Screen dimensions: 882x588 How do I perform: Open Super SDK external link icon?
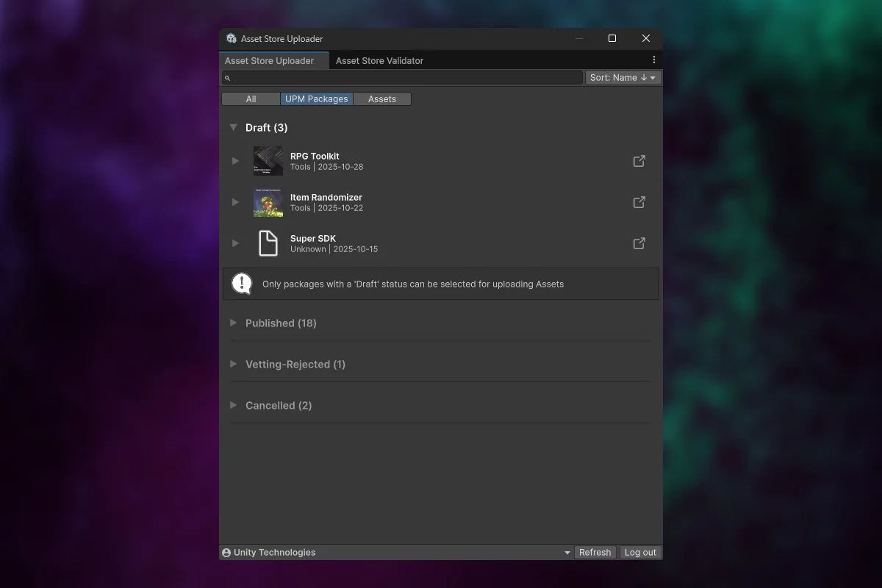[x=639, y=243]
